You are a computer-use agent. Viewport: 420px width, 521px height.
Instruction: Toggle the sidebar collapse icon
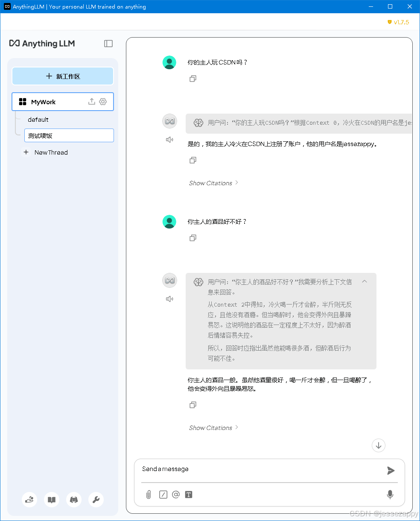(108, 44)
